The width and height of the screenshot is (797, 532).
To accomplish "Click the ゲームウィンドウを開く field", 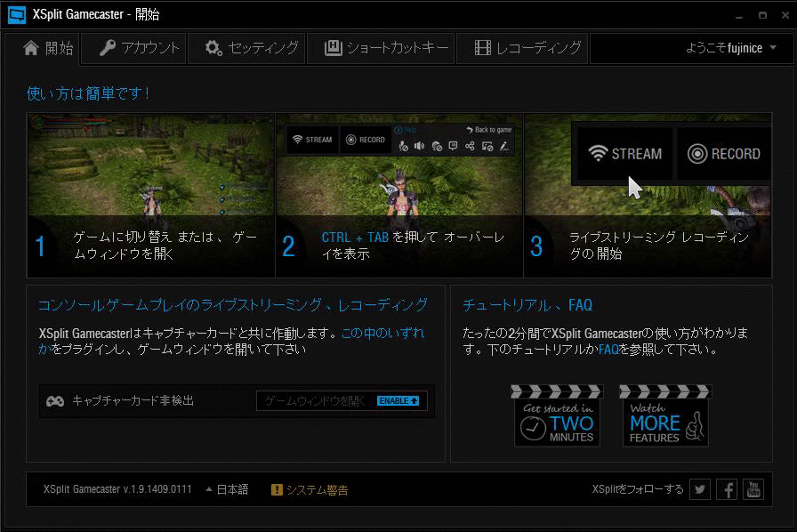I will point(342,401).
